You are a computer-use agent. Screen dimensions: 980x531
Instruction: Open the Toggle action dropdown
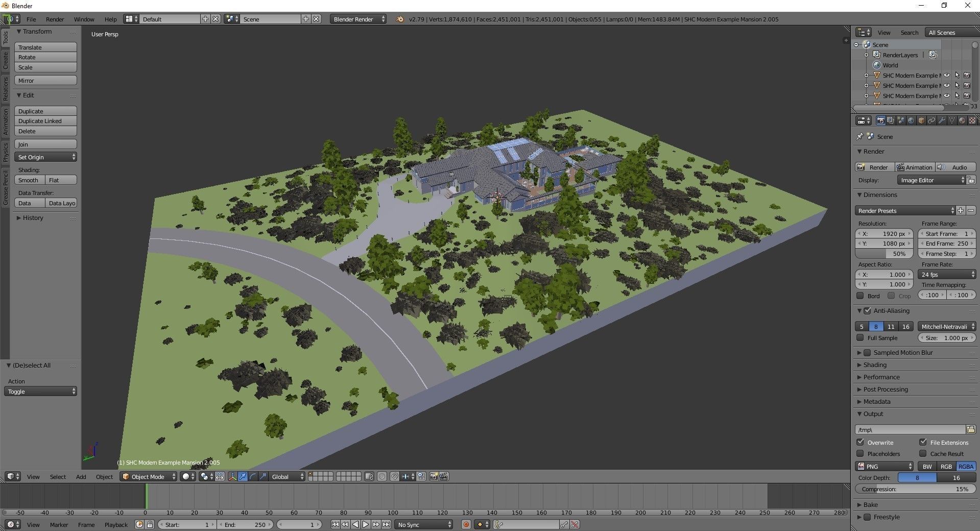click(x=40, y=391)
